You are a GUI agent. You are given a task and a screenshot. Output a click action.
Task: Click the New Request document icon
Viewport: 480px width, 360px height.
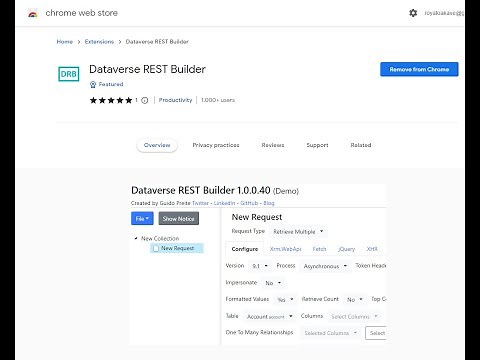coord(155,249)
